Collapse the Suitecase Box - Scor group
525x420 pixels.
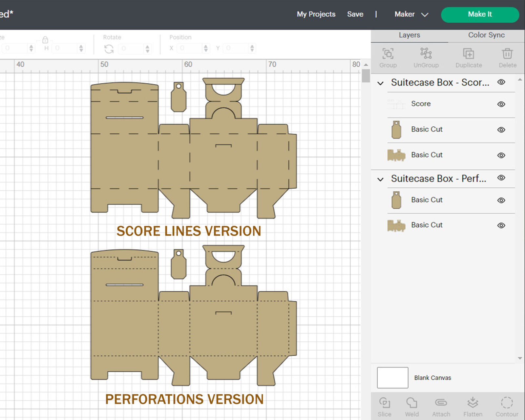point(380,83)
